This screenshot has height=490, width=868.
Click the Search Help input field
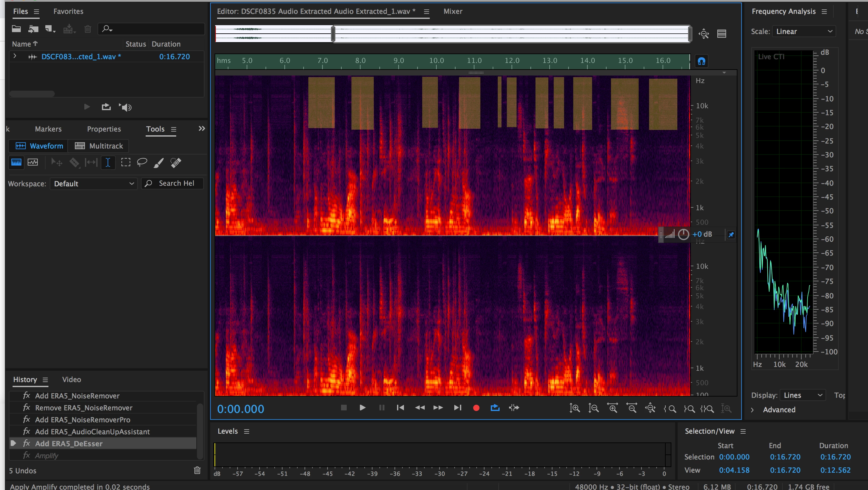click(x=176, y=183)
